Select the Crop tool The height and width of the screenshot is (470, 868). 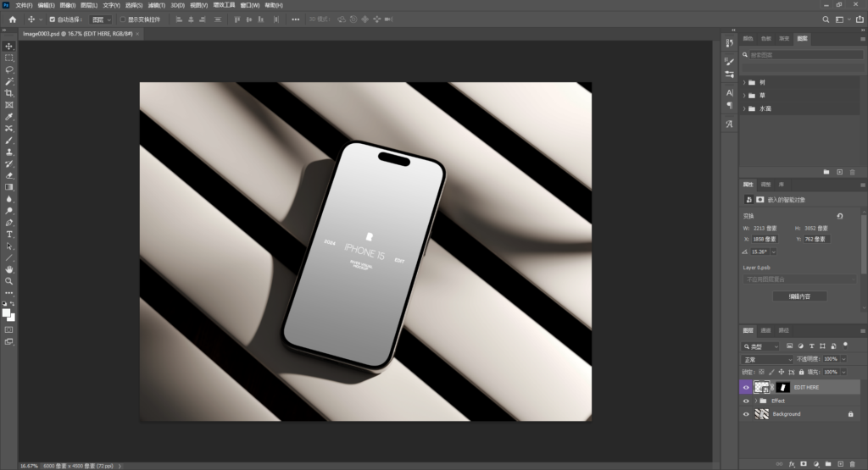(x=8, y=93)
